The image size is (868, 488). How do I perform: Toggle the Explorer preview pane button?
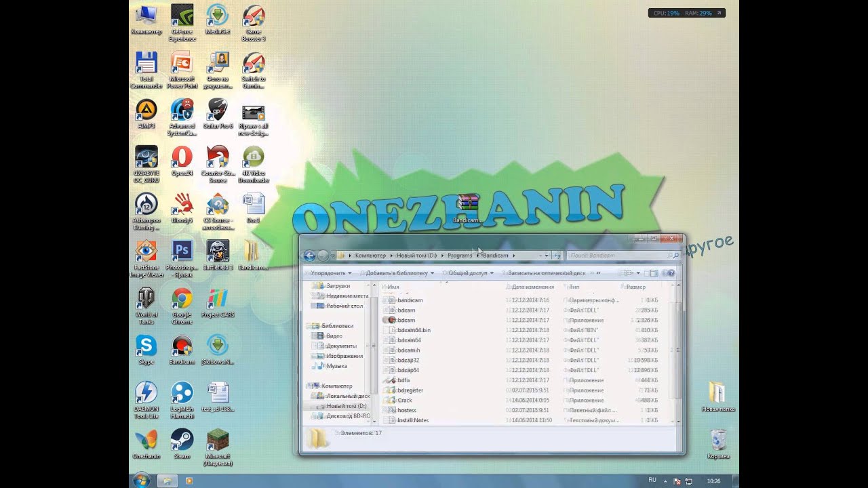tap(654, 273)
